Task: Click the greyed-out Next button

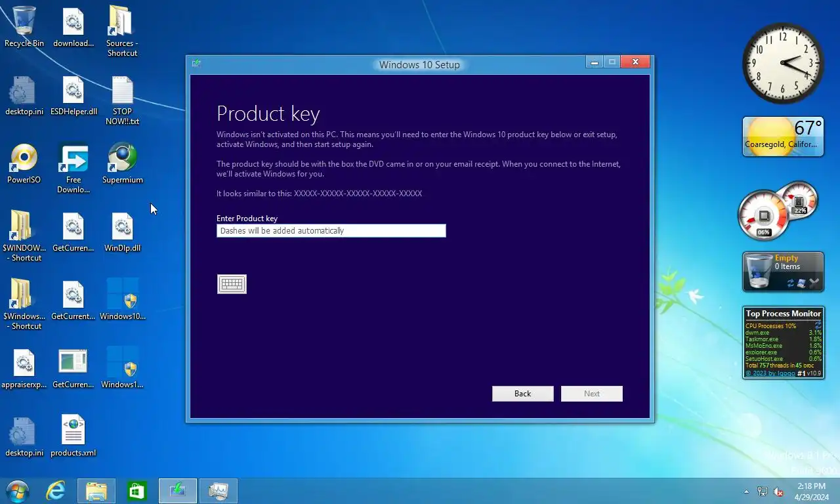Action: click(591, 393)
